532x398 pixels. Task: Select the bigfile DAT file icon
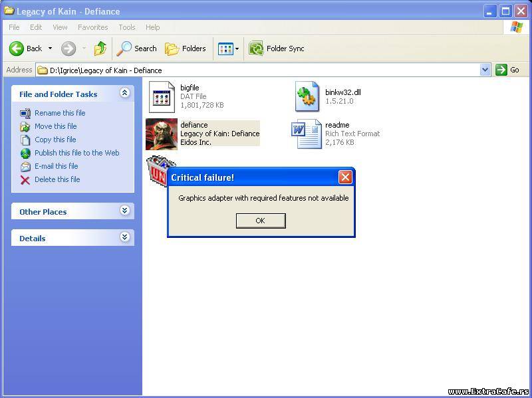pos(161,97)
